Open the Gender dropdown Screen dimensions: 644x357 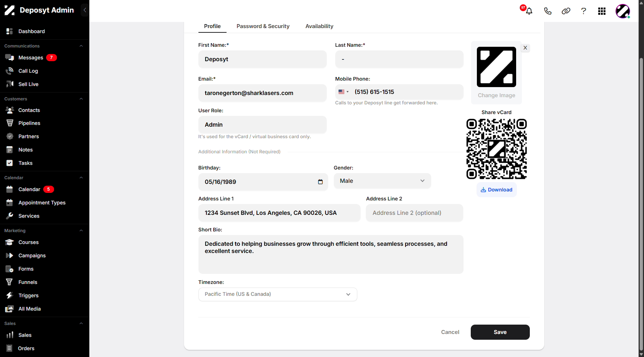(382, 181)
